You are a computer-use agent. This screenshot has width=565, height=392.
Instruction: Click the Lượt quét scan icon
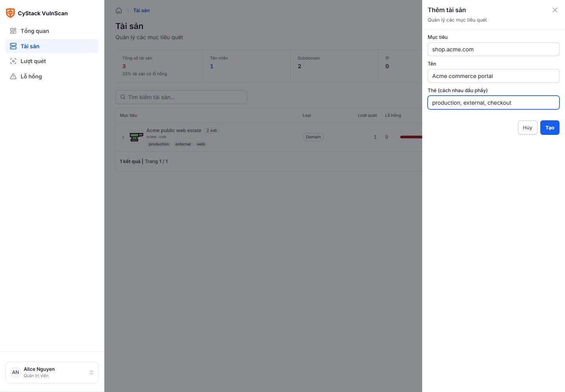[x=13, y=61]
